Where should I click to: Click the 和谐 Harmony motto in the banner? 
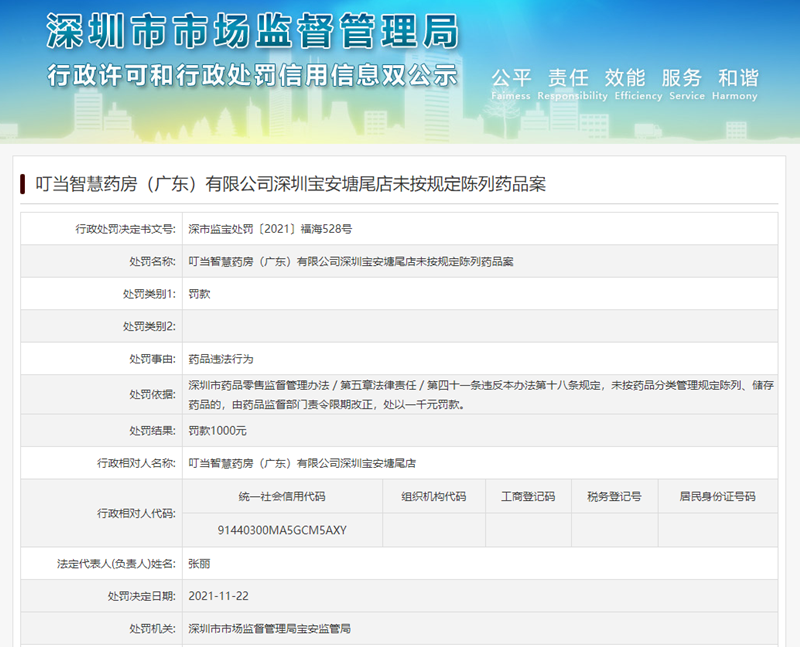tap(735, 84)
